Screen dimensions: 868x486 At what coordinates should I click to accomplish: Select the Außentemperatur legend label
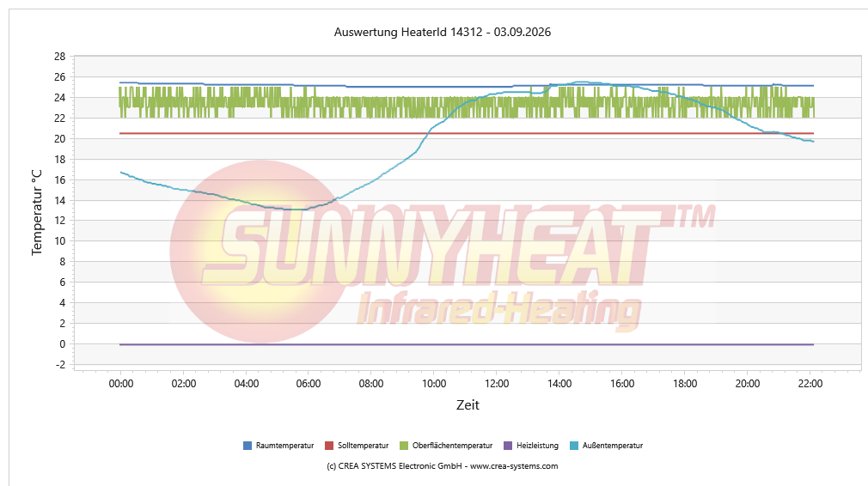[612, 446]
